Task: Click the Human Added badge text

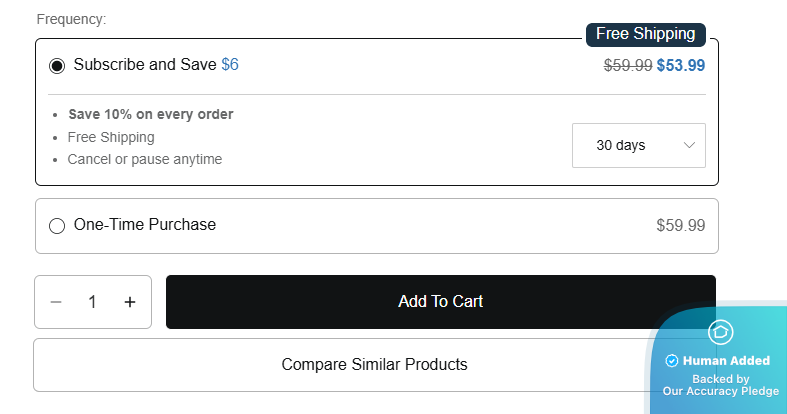Action: coord(726,361)
